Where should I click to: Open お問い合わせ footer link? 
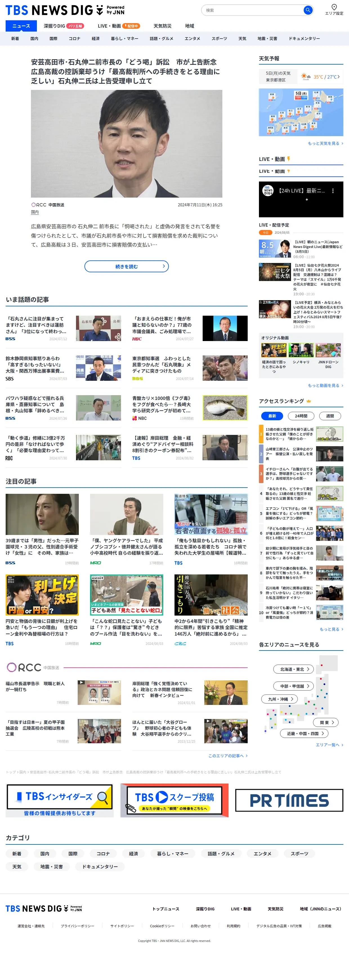pyautogui.click(x=200, y=926)
